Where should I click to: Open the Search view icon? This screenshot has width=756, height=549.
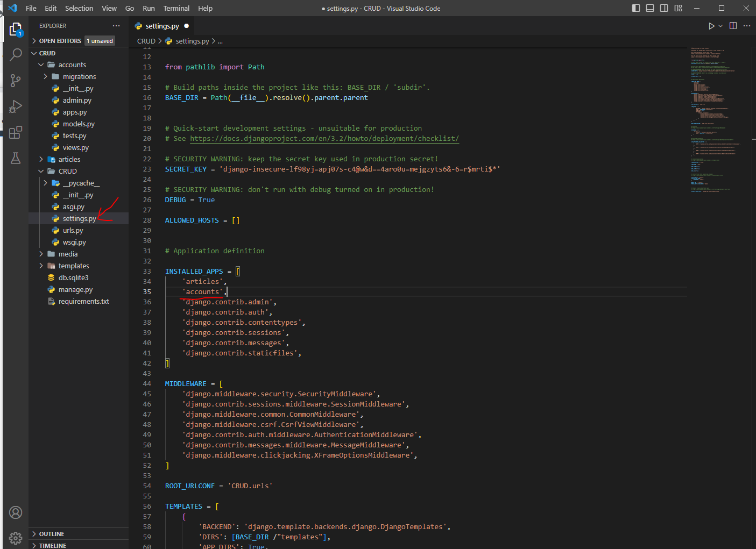(x=16, y=54)
